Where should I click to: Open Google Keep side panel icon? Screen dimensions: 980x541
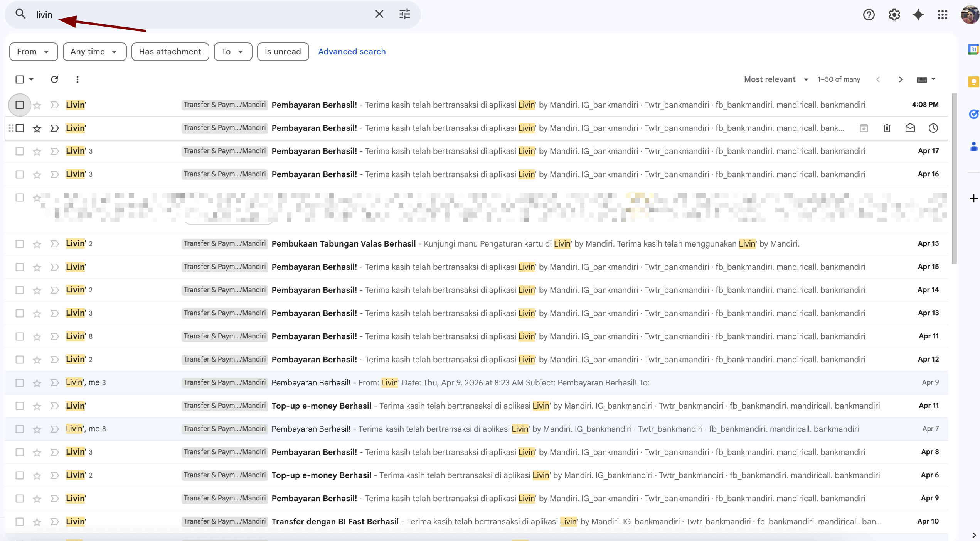pyautogui.click(x=973, y=82)
